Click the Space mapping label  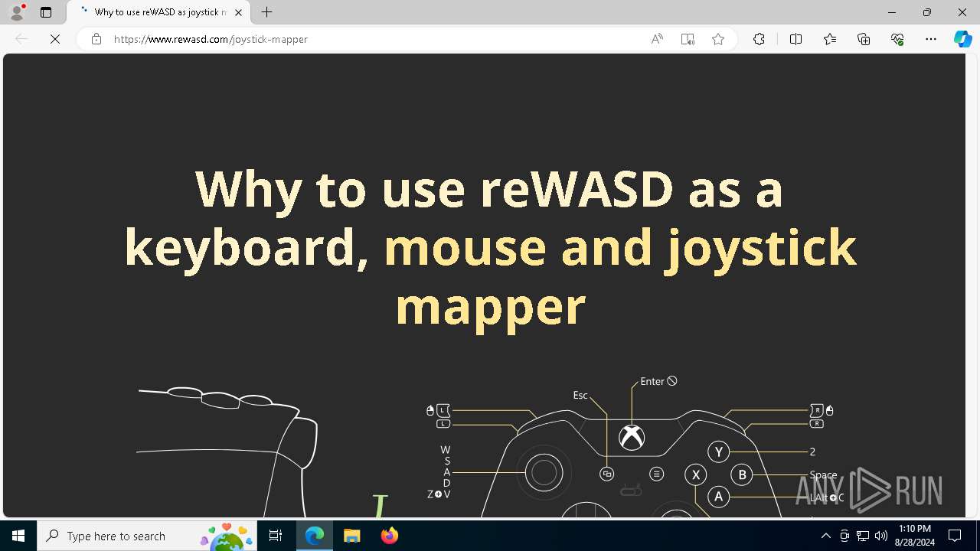tap(823, 475)
